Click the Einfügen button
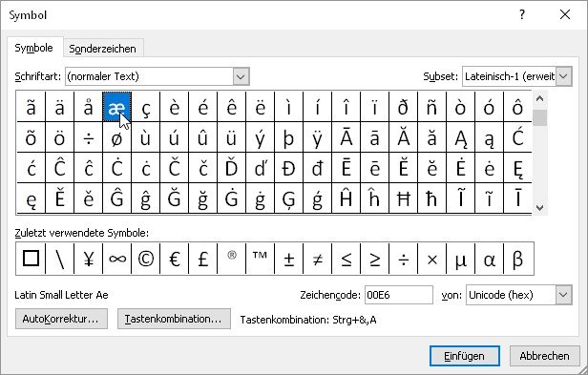The height and width of the screenshot is (375, 588). point(464,356)
